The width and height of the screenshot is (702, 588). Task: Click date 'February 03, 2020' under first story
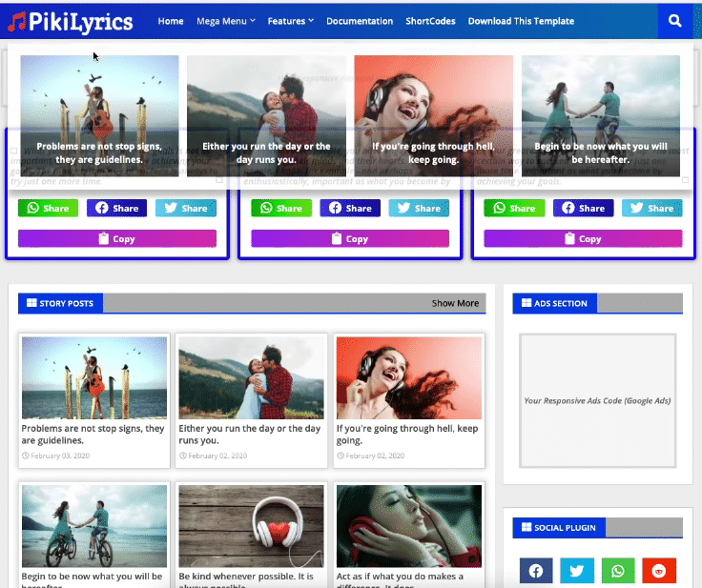pos(60,456)
